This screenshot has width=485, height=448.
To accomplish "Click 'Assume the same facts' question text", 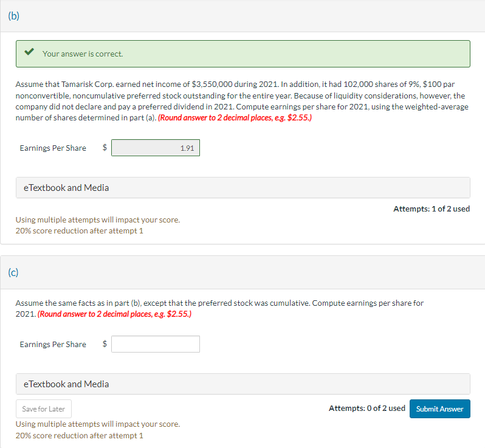I will coord(219,308).
